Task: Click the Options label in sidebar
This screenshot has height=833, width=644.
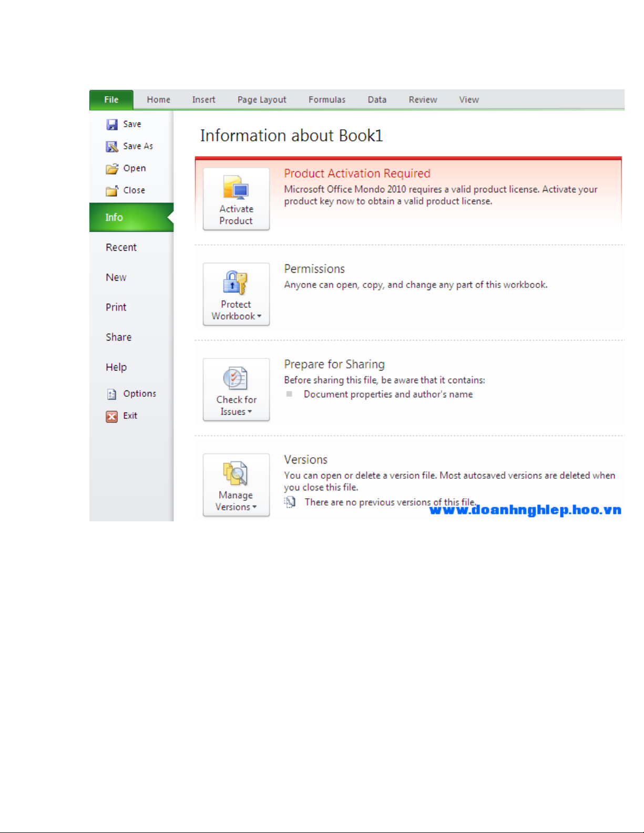Action: [x=140, y=394]
